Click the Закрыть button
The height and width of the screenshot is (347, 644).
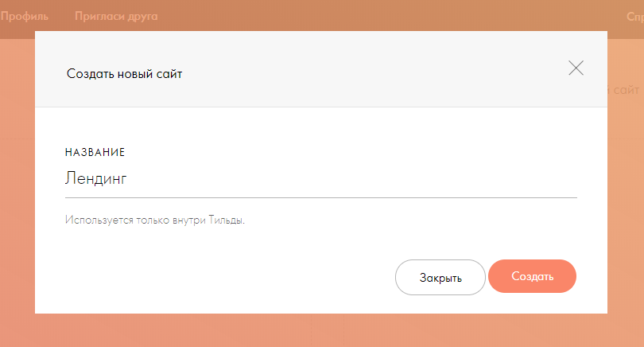[x=440, y=277]
